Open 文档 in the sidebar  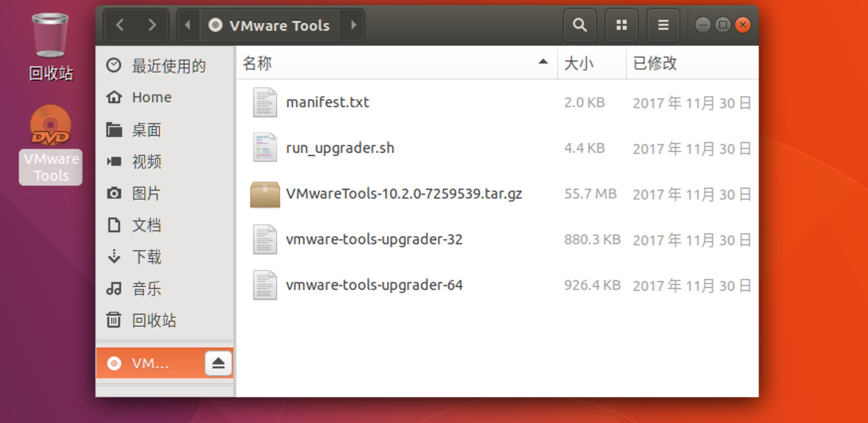(x=165, y=225)
